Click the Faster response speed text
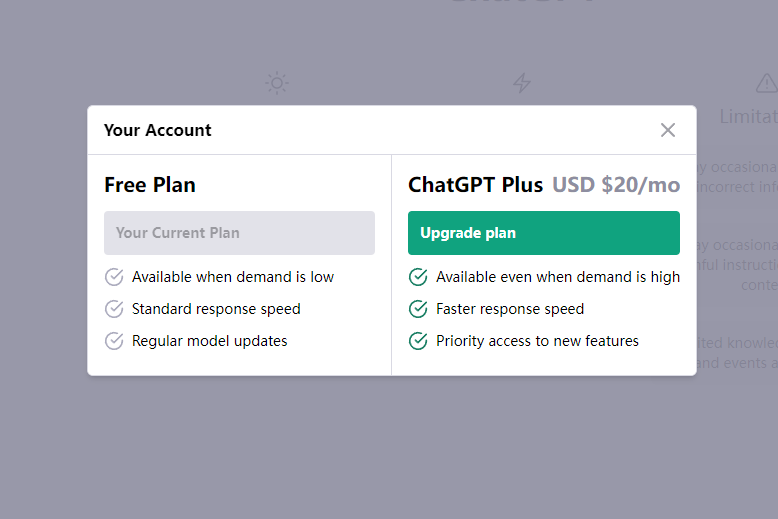The image size is (778, 519). point(510,309)
